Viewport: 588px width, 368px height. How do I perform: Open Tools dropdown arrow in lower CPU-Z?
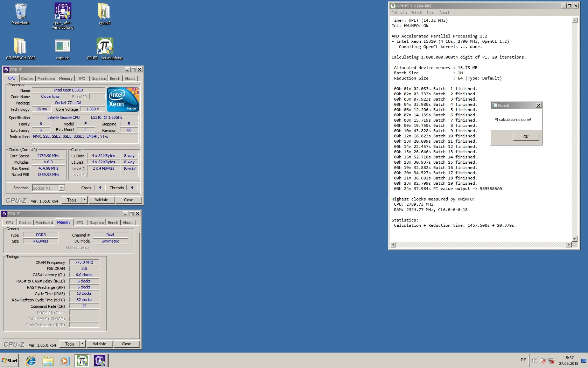point(82,344)
